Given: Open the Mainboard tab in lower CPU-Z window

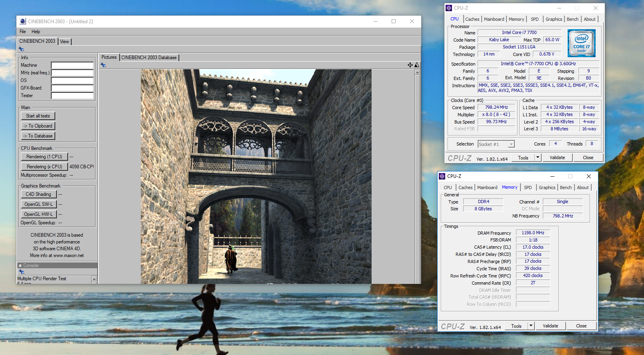Looking at the screenshot, I should (x=487, y=187).
